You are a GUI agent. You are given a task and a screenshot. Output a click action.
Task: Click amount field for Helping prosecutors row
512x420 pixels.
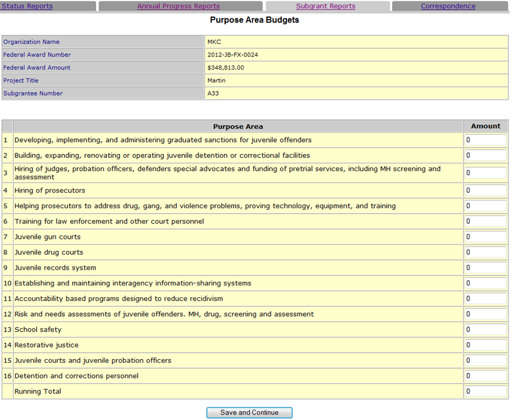[x=485, y=206]
